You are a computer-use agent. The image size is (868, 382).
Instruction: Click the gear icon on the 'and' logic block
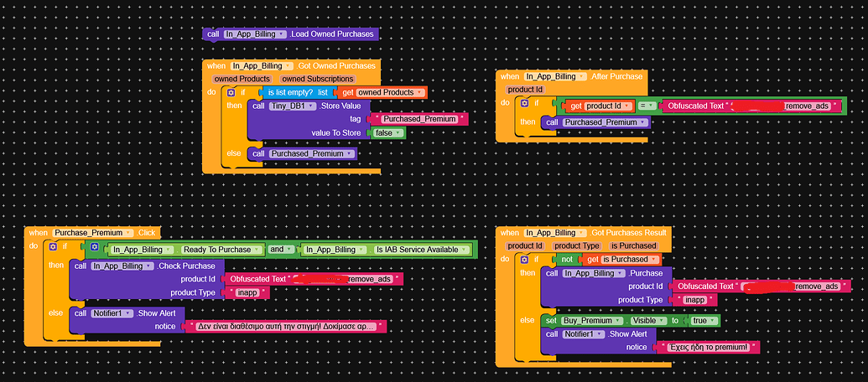(x=95, y=246)
